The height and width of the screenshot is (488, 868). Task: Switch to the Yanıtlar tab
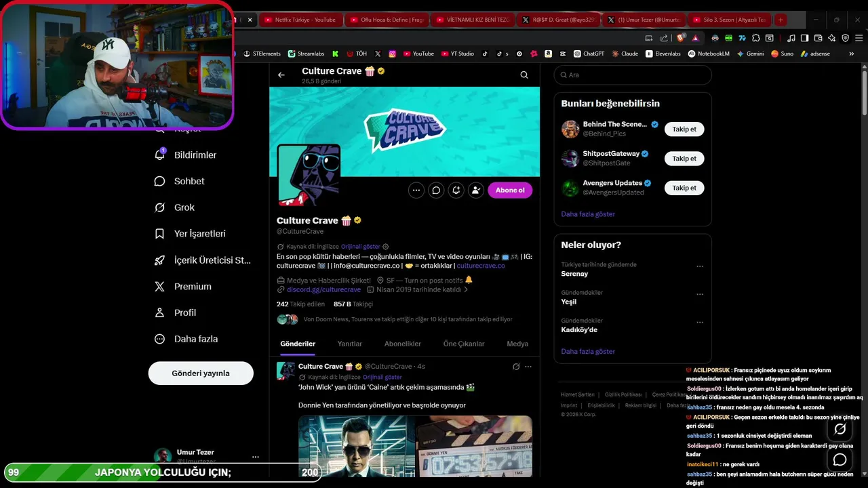350,344
